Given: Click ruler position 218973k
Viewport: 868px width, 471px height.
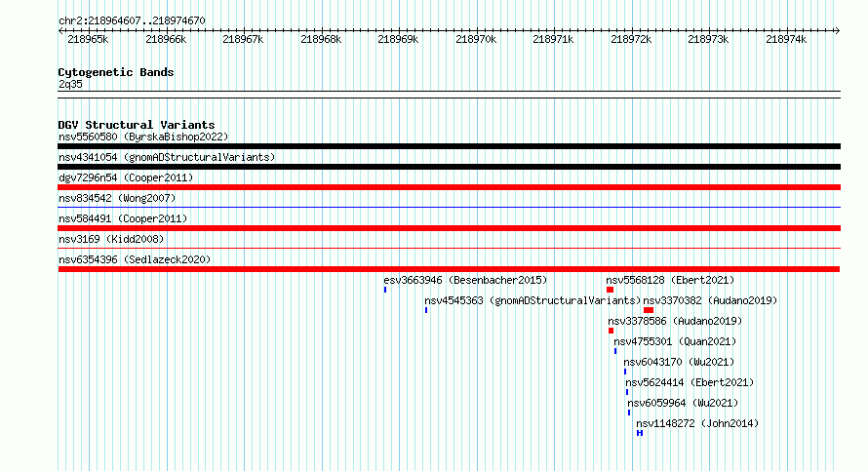Looking at the screenshot, I should click(x=708, y=40).
